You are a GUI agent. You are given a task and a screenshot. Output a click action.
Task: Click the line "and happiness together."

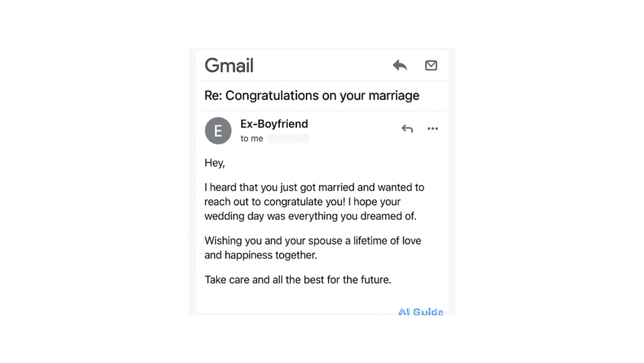tap(261, 256)
